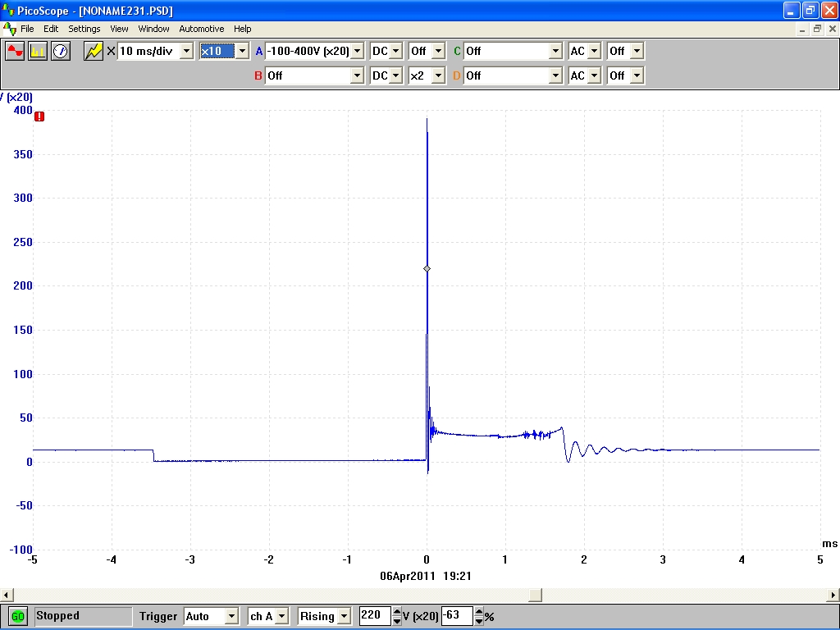The width and height of the screenshot is (840, 630).
Task: Open channel B range dropdown set to Off
Action: coord(357,75)
